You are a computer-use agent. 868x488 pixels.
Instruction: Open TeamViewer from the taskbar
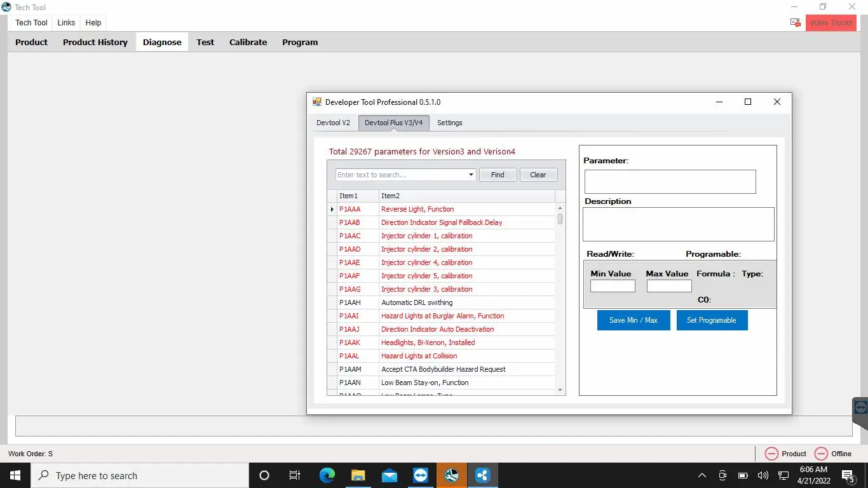point(420,475)
